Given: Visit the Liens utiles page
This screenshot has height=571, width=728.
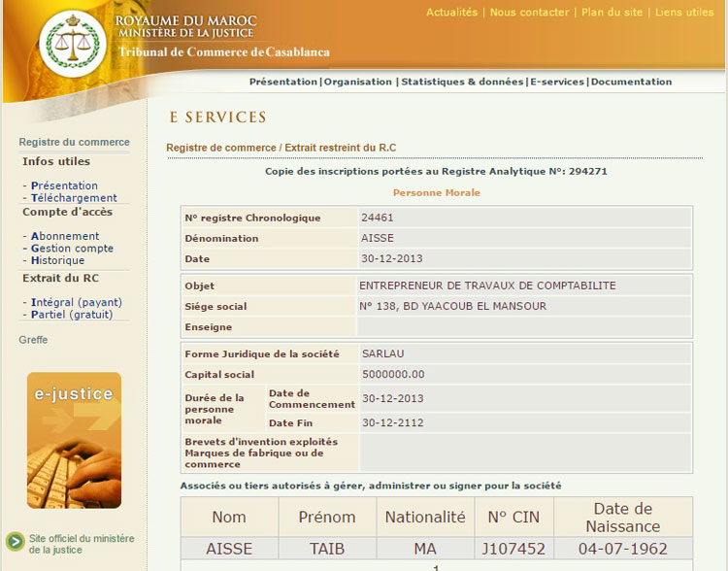Looking at the screenshot, I should click(684, 13).
